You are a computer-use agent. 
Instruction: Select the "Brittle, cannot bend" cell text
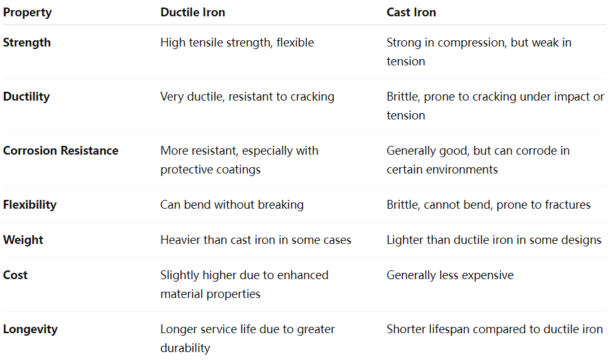[x=489, y=205]
